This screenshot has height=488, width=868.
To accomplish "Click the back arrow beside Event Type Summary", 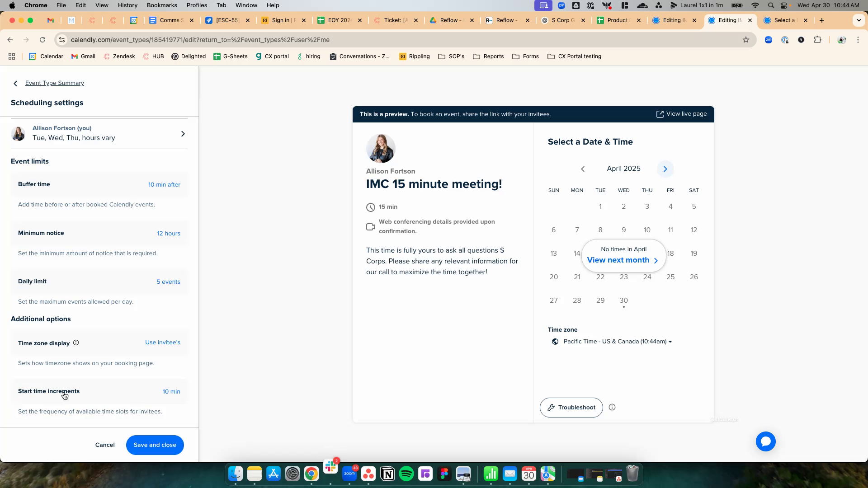I will pyautogui.click(x=15, y=84).
